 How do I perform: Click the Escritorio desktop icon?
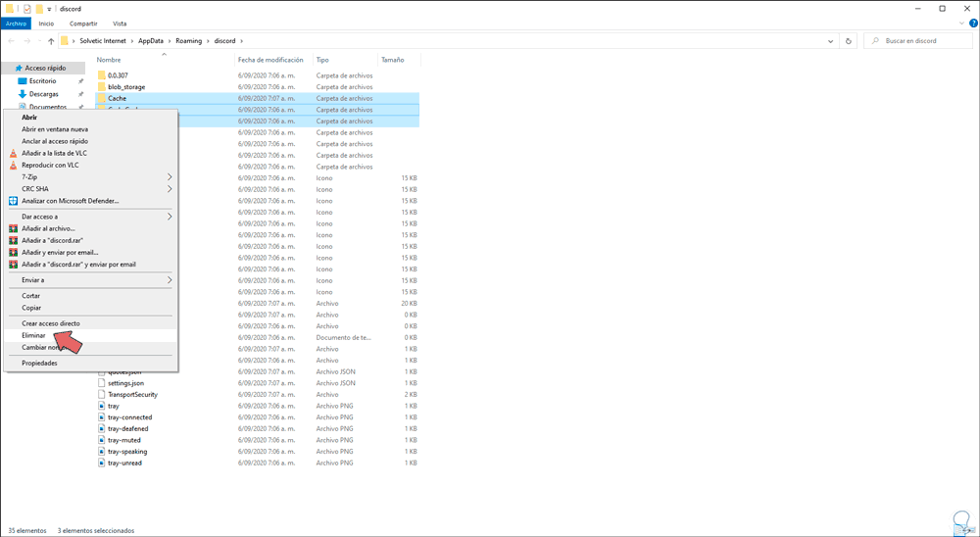click(x=23, y=81)
